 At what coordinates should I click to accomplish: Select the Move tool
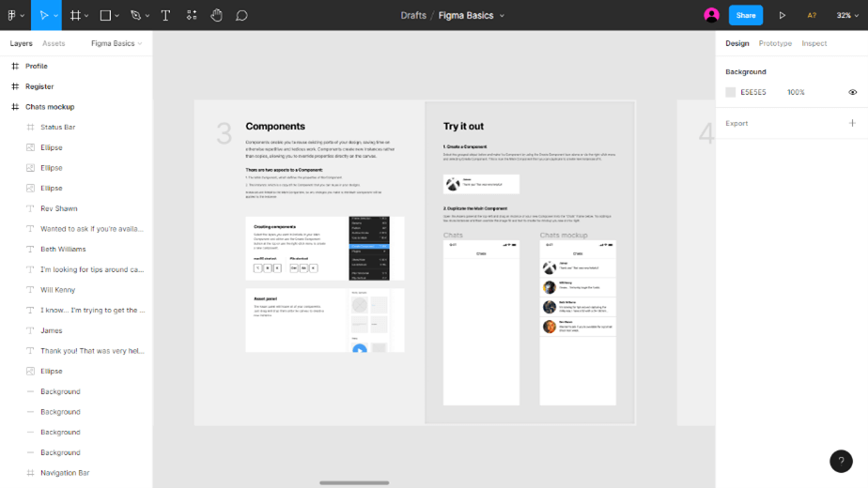click(x=44, y=16)
